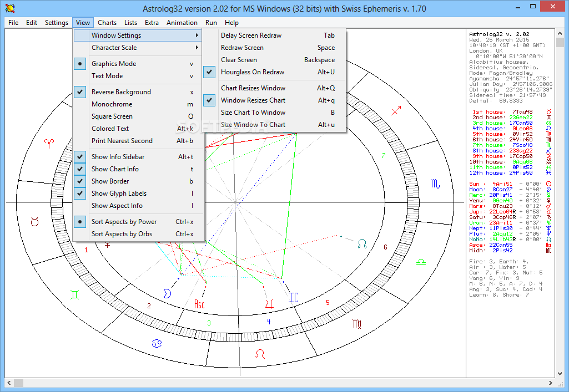Click the vertical scrollbar up arrow
This screenshot has width=569, height=392.
(560, 33)
